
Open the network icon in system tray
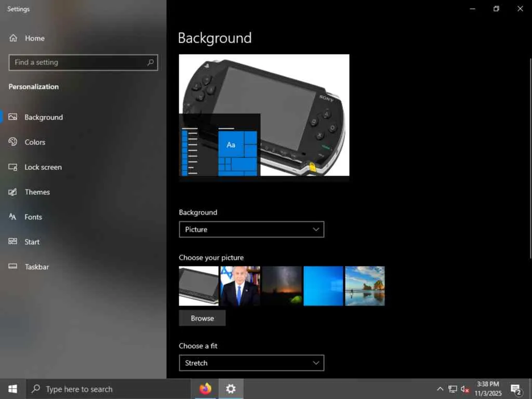point(453,389)
